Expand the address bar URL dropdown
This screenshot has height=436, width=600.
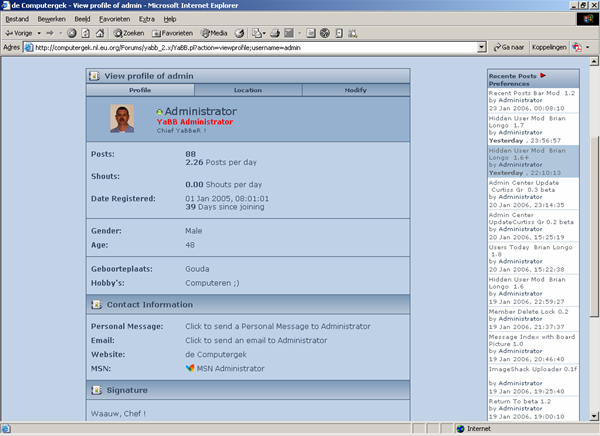click(483, 47)
